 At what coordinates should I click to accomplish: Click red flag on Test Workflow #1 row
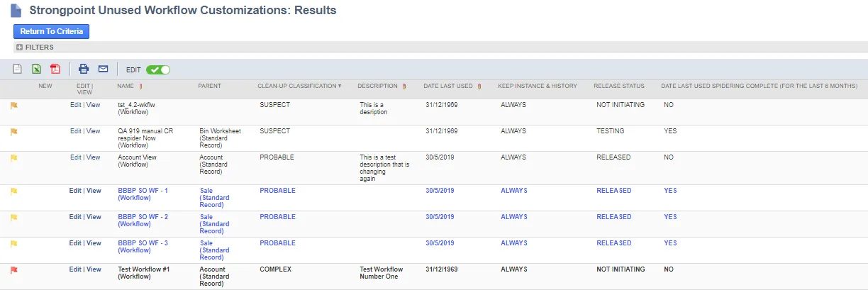coord(13,269)
